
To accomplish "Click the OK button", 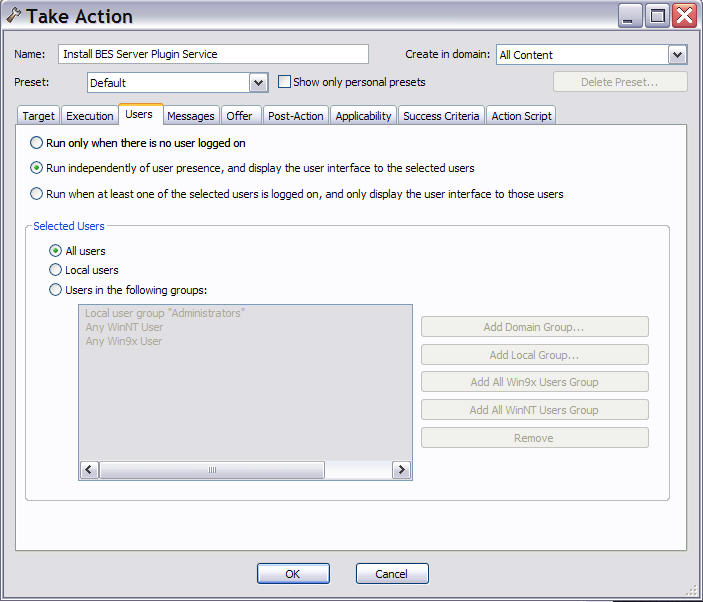I will 293,574.
